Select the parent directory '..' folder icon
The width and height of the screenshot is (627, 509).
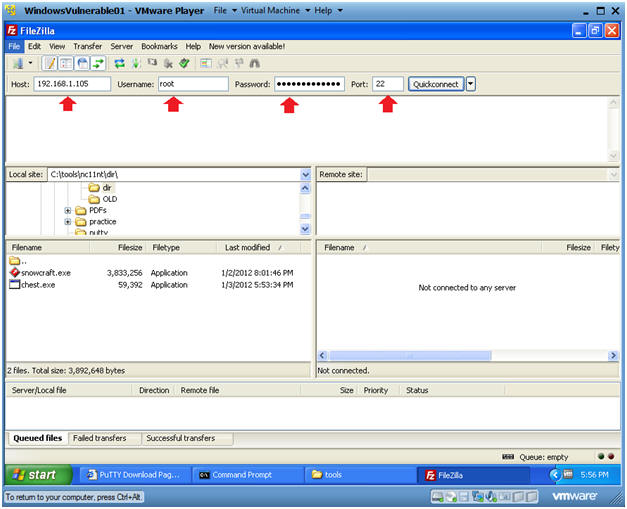pos(15,261)
